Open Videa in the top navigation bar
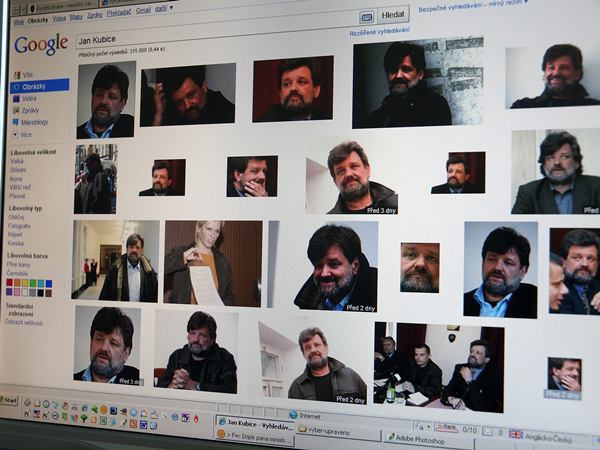This screenshot has height=450, width=600. point(59,18)
